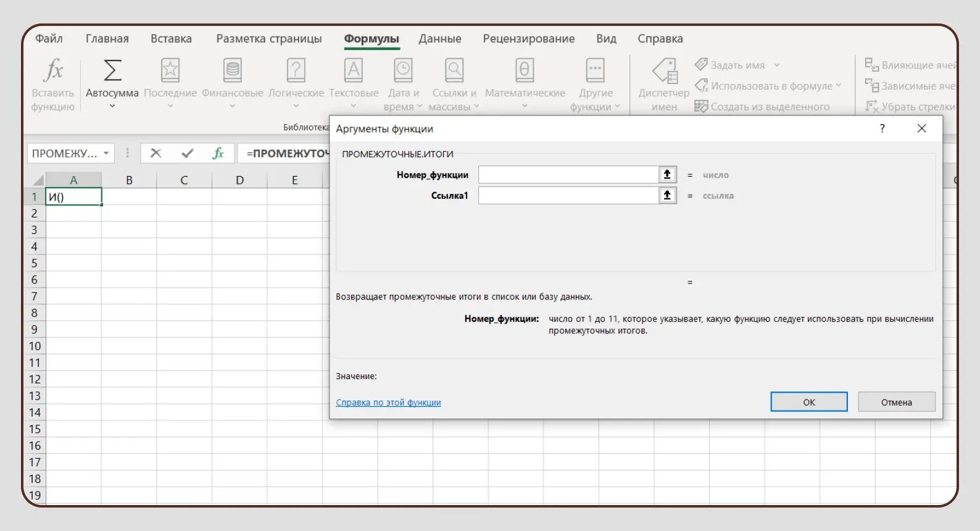Click the Отмена button
The height and width of the screenshot is (531, 980).
coord(897,402)
